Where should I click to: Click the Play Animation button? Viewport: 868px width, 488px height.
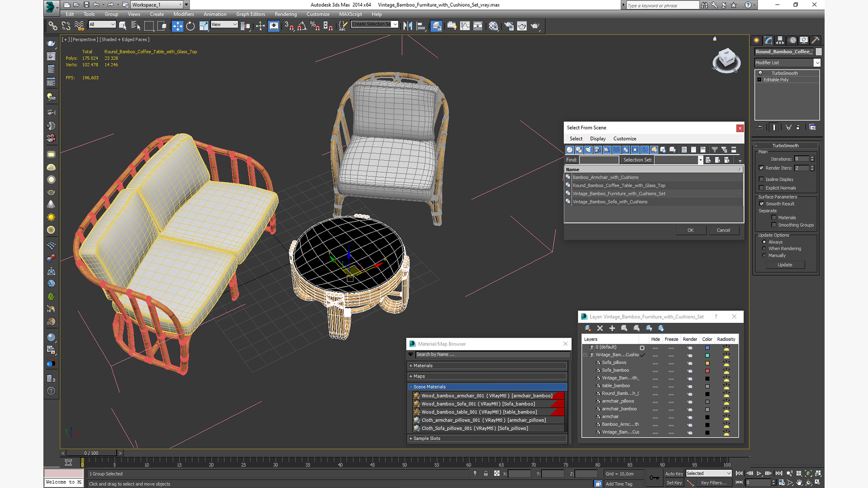pos(759,473)
